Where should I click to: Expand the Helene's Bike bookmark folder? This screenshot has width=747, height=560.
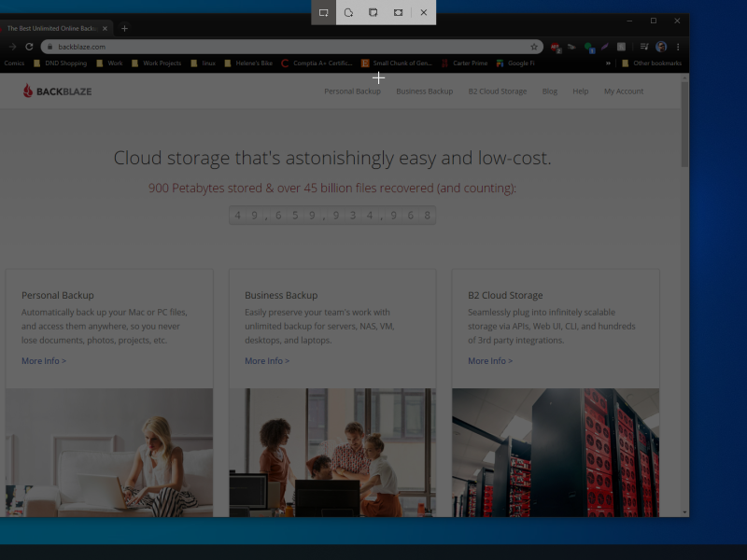point(248,63)
